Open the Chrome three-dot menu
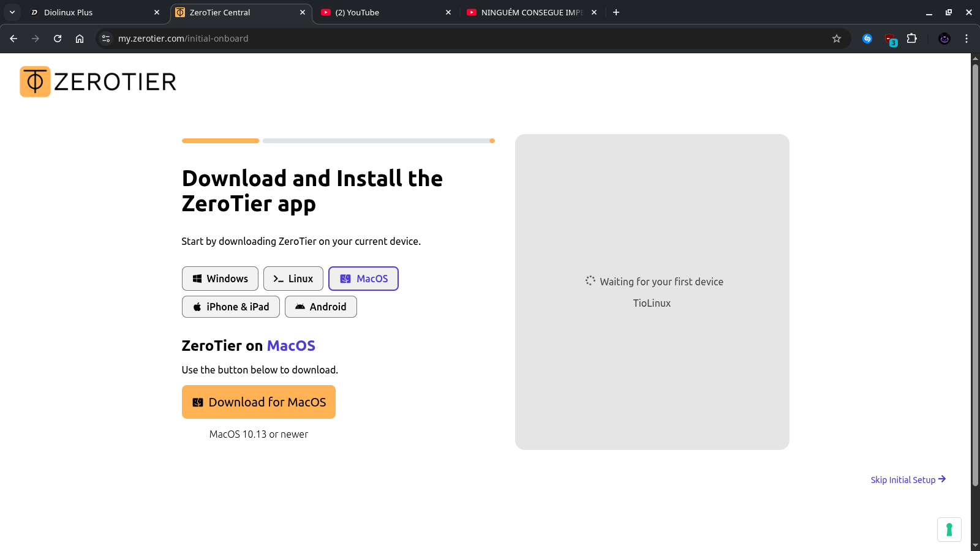 [967, 39]
